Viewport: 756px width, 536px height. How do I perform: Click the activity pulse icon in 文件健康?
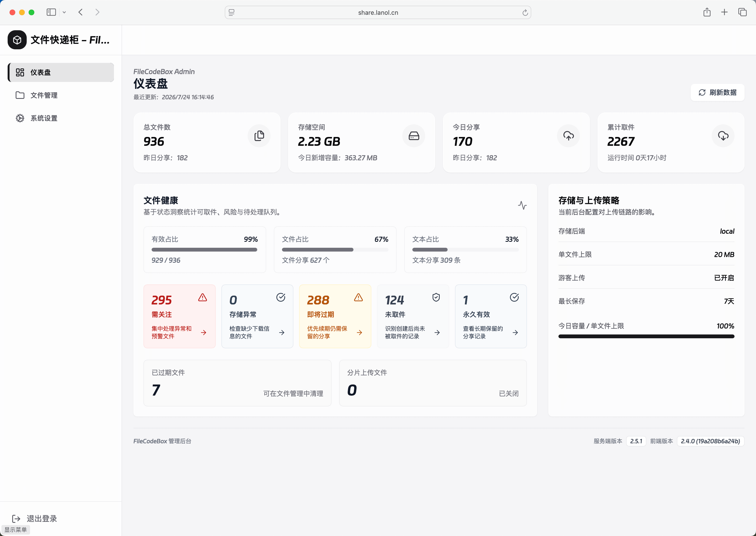pyautogui.click(x=522, y=205)
